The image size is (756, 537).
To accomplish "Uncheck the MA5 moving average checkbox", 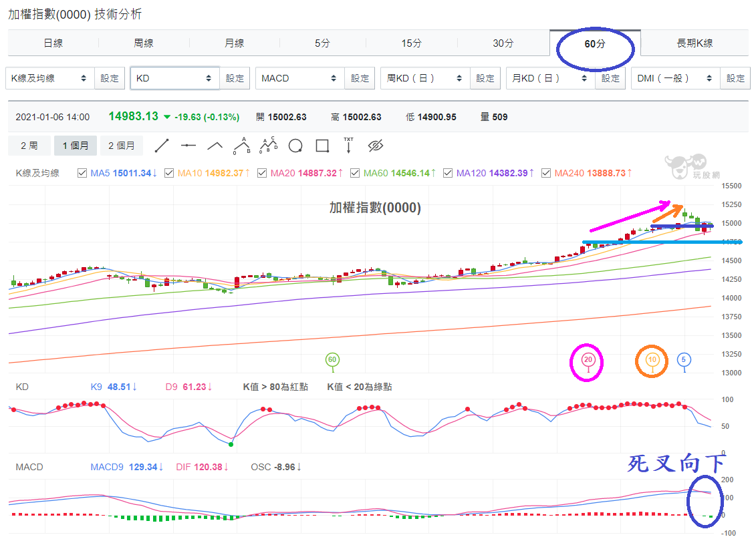I will 82,173.
